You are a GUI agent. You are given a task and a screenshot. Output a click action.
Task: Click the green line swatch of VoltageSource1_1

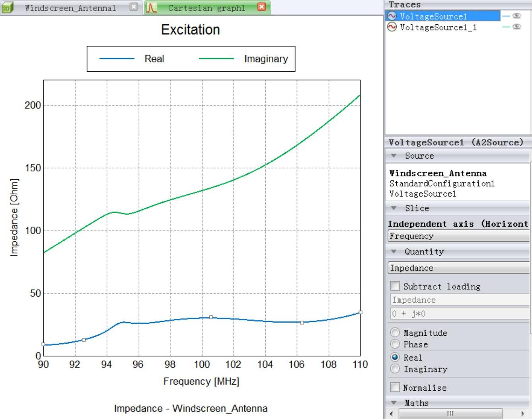(506, 27)
